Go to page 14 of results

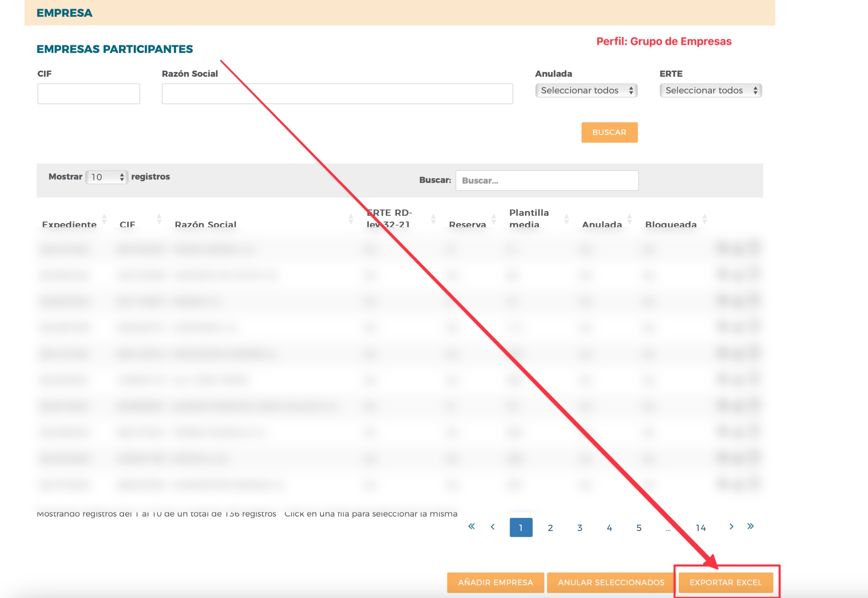(700, 527)
